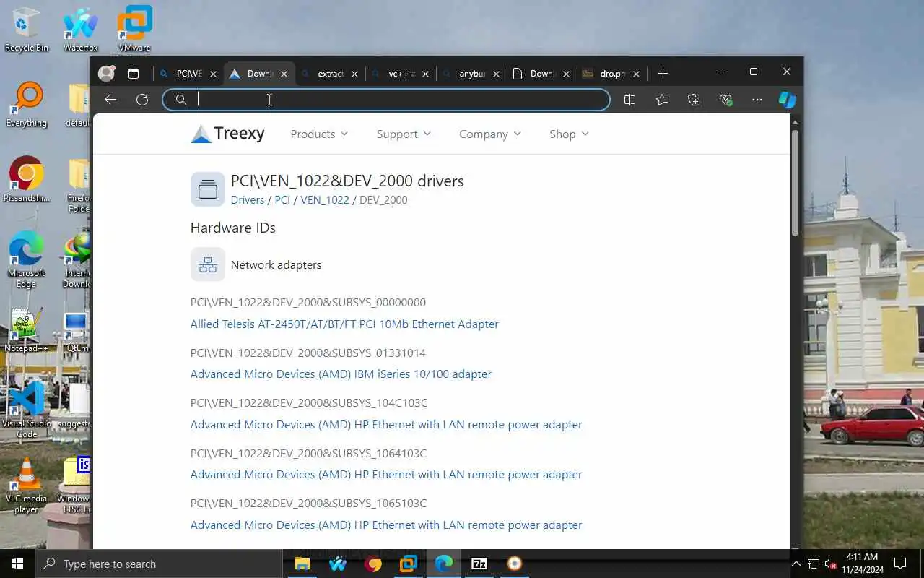Add a new browser tab
Screen dimensions: 924x578
(663, 74)
